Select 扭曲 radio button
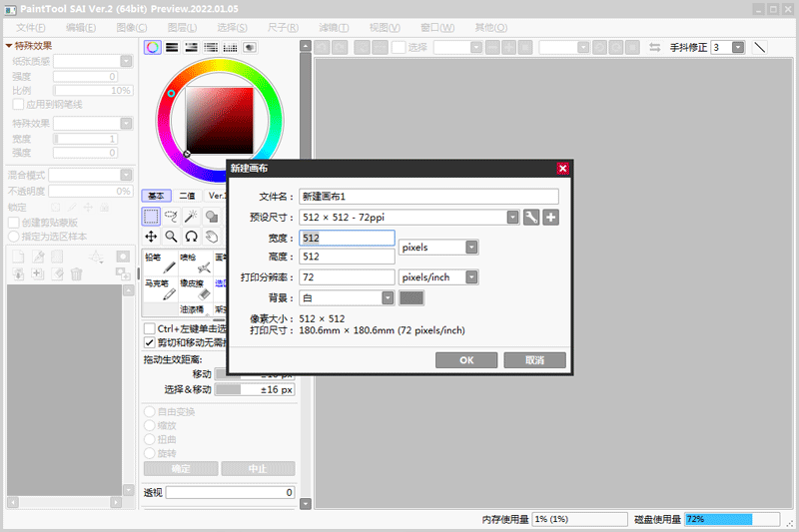799x532 pixels. click(x=149, y=439)
